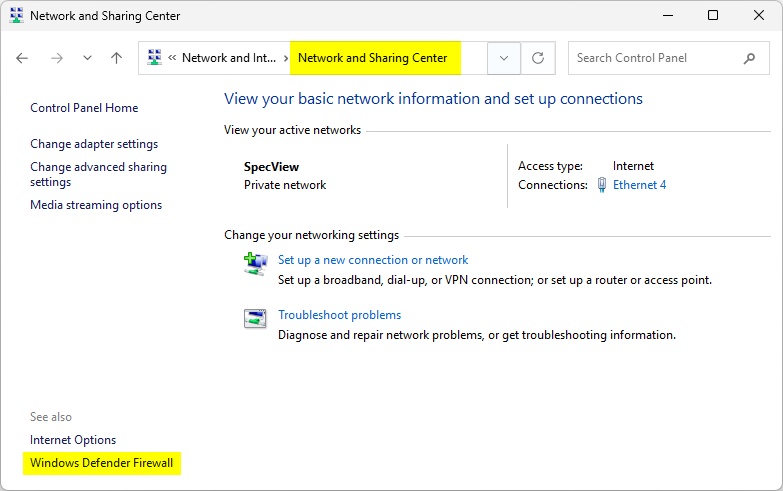Click the double chevron before Network and Int...
Image resolution: width=783 pixels, height=491 pixels.
click(x=172, y=58)
